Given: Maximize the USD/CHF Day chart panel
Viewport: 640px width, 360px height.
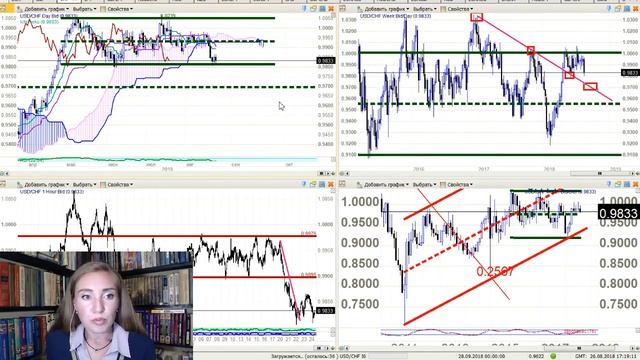Looking at the screenshot, I should [x=322, y=9].
